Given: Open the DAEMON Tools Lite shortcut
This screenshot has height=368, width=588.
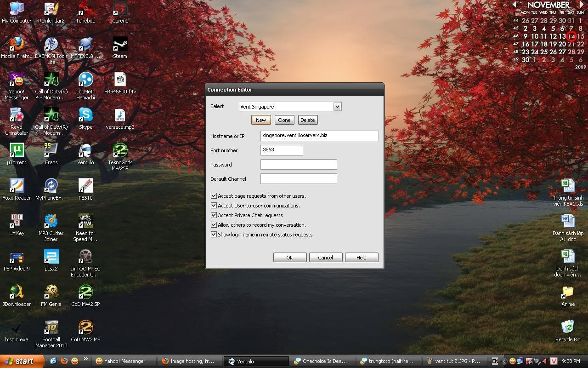Looking at the screenshot, I should click(51, 51).
